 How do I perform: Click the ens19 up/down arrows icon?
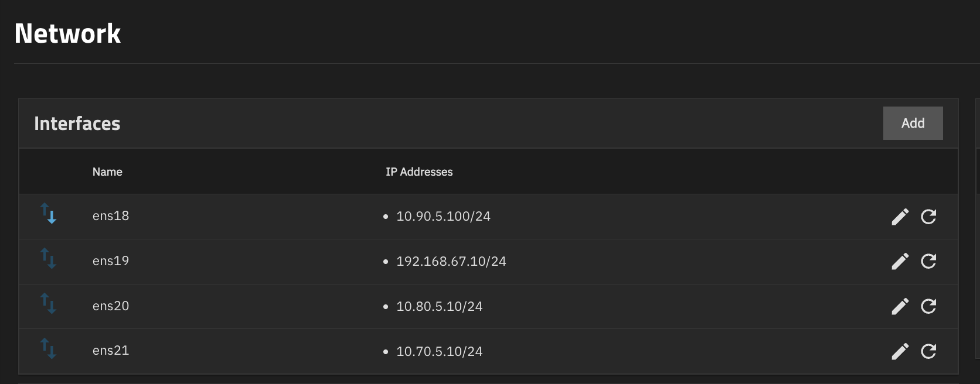48,258
